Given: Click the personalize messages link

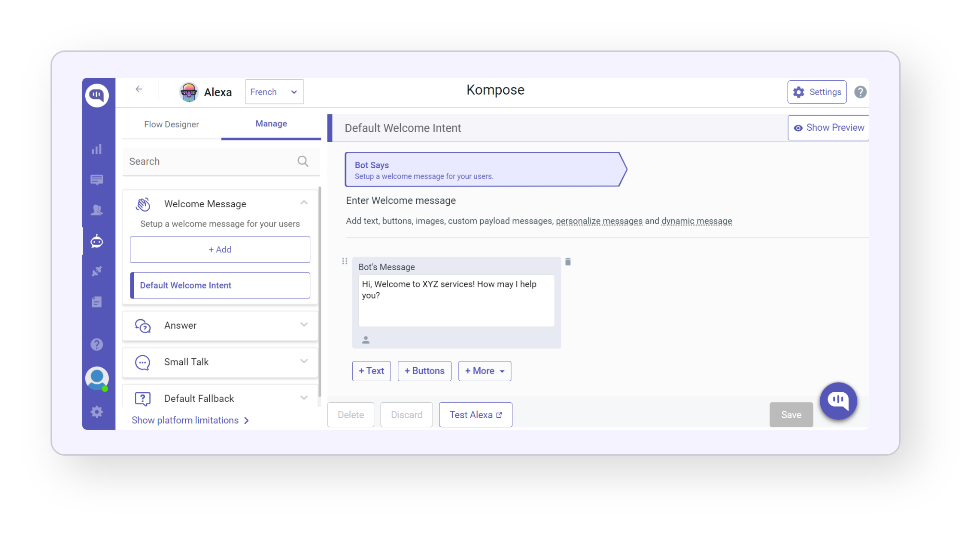Looking at the screenshot, I should pyautogui.click(x=598, y=221).
